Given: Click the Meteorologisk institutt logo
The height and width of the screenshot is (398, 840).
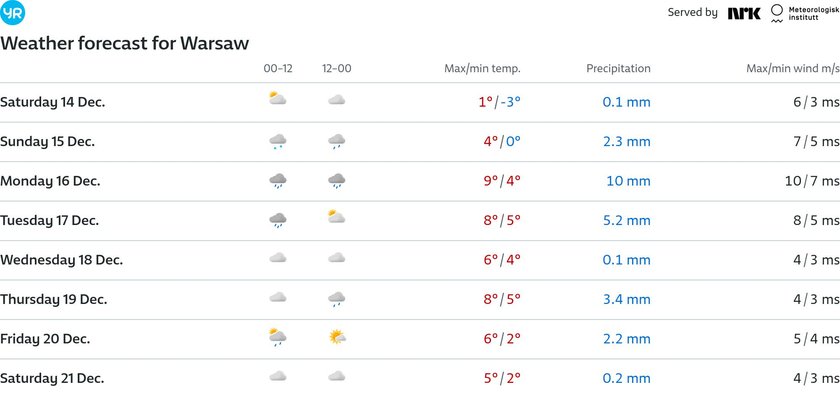Looking at the screenshot, I should [805, 13].
